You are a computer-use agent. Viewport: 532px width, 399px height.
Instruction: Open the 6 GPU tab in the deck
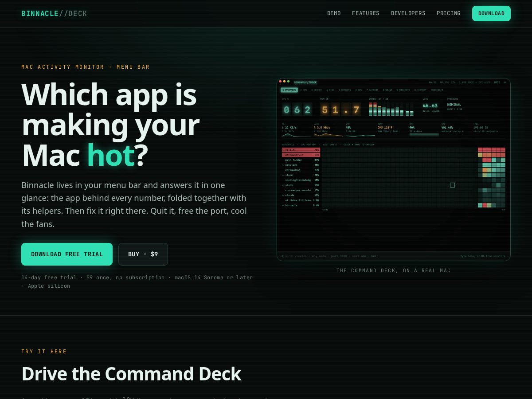359,90
